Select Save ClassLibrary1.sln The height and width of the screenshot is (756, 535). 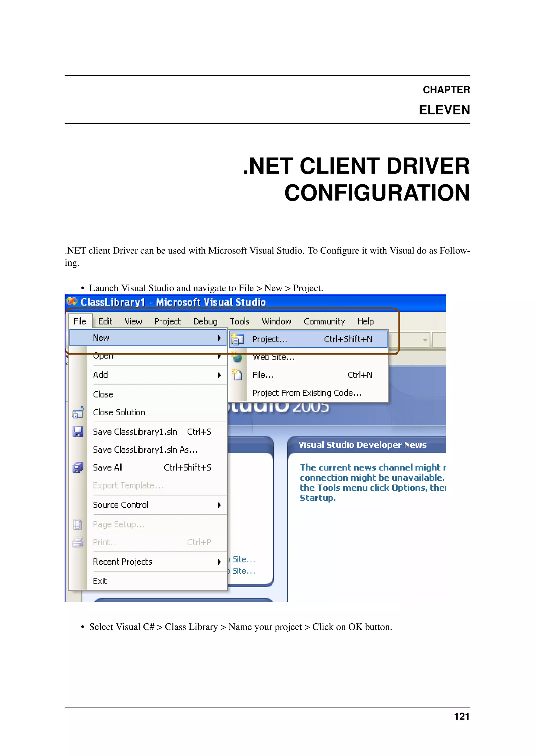[148, 432]
